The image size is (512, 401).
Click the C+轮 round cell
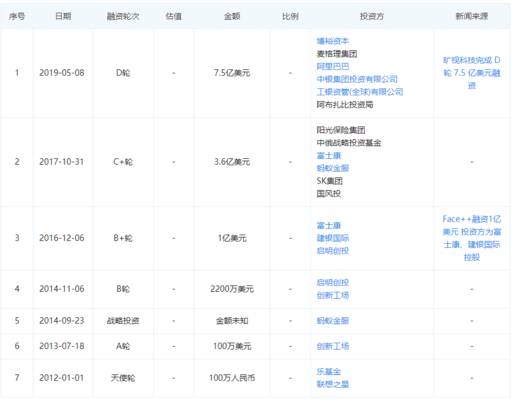click(123, 162)
